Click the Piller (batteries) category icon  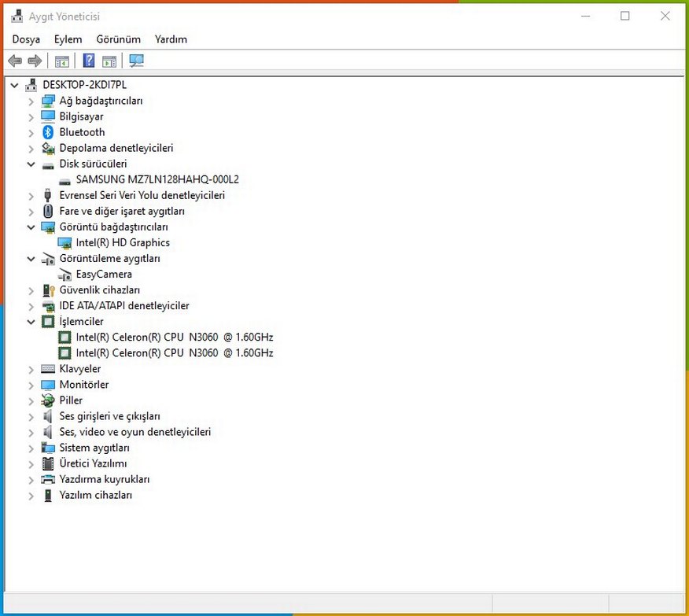click(x=47, y=400)
